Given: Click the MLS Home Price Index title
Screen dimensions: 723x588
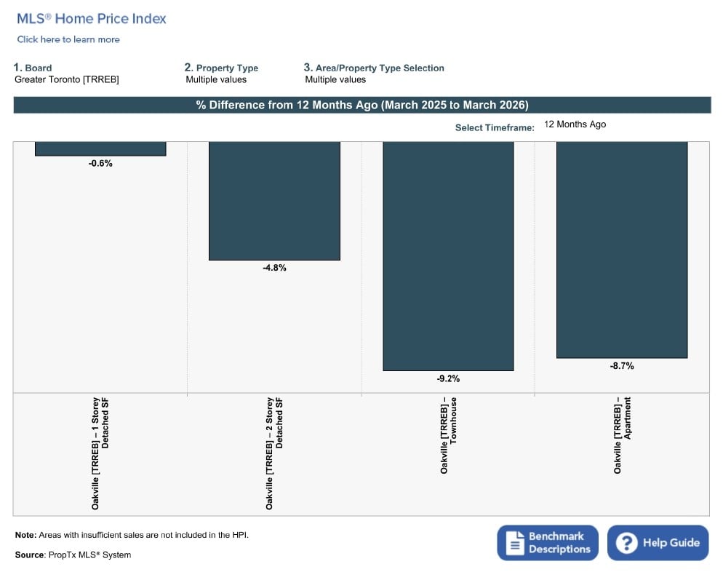Looking at the screenshot, I should (x=92, y=19).
